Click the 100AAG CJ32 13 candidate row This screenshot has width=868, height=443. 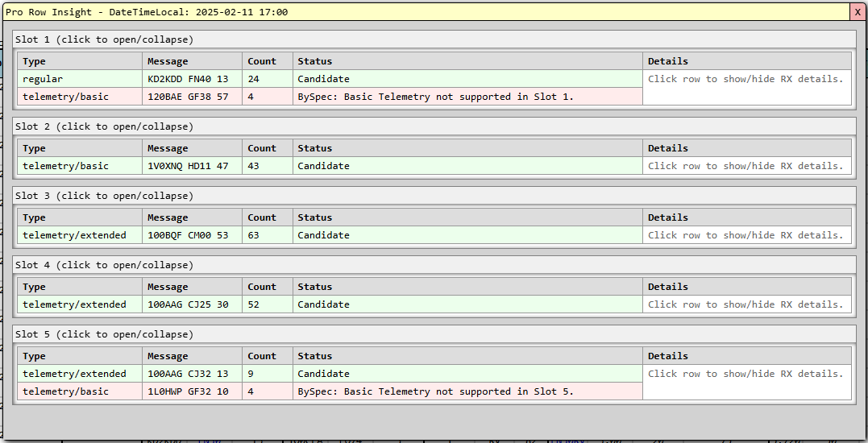click(188, 374)
